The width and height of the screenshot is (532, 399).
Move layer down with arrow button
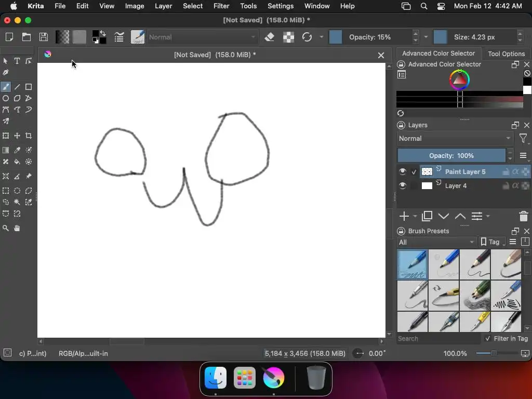click(444, 216)
